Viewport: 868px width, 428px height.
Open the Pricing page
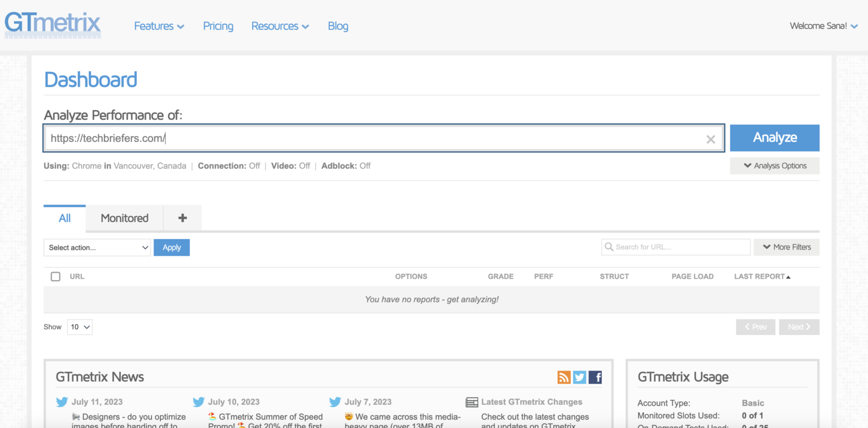(x=218, y=26)
